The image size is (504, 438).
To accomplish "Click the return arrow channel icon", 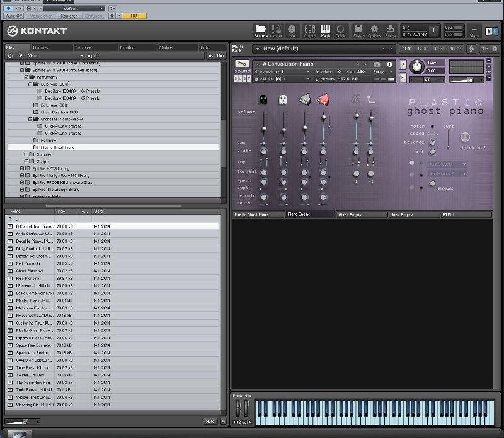I will [371, 100].
